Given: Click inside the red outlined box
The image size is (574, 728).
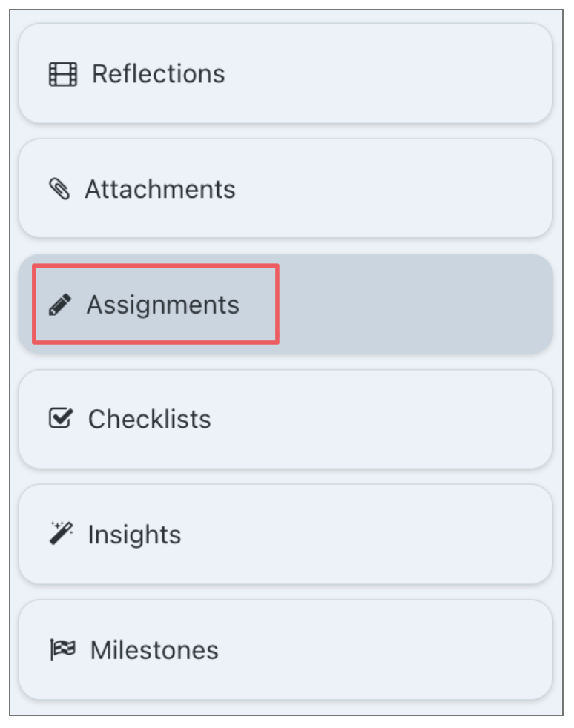Looking at the screenshot, I should point(156,304).
